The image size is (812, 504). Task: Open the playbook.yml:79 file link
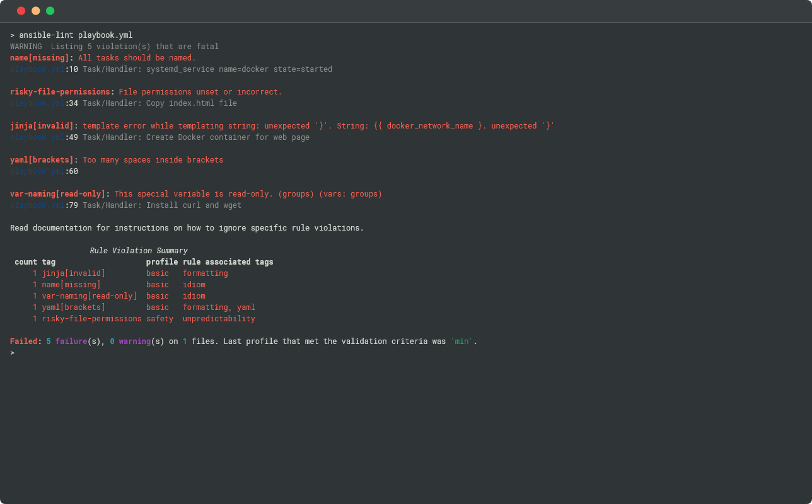point(43,205)
